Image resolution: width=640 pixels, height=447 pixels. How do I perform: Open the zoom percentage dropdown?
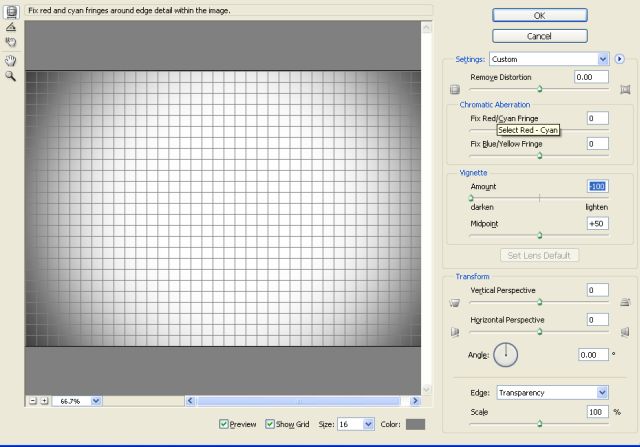tap(96, 401)
